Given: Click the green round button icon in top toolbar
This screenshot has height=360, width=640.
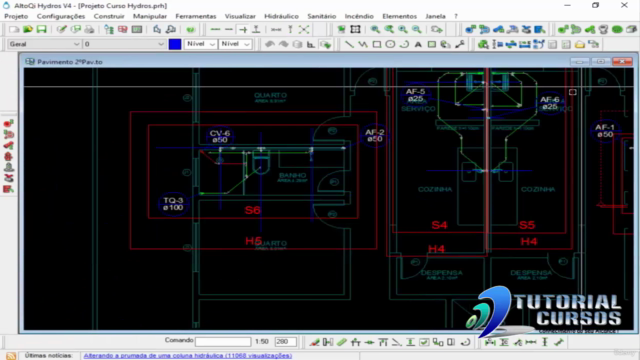Looking at the screenshot, I should click(190, 29).
